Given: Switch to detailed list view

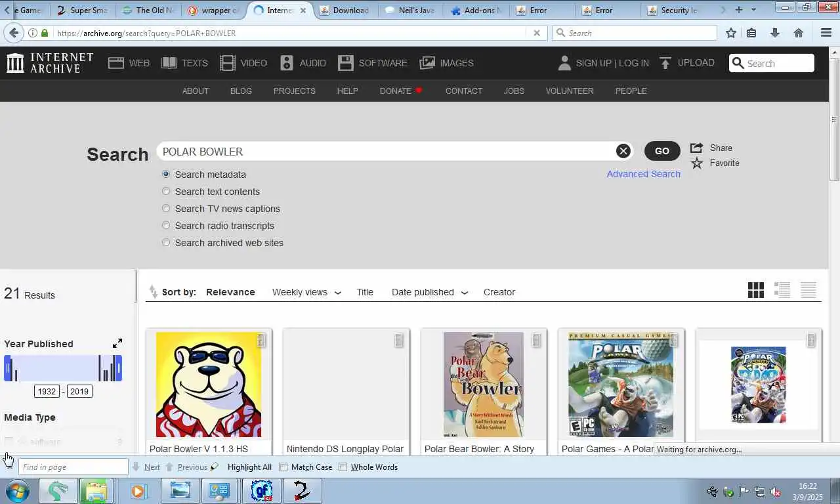Looking at the screenshot, I should pyautogui.click(x=782, y=290).
